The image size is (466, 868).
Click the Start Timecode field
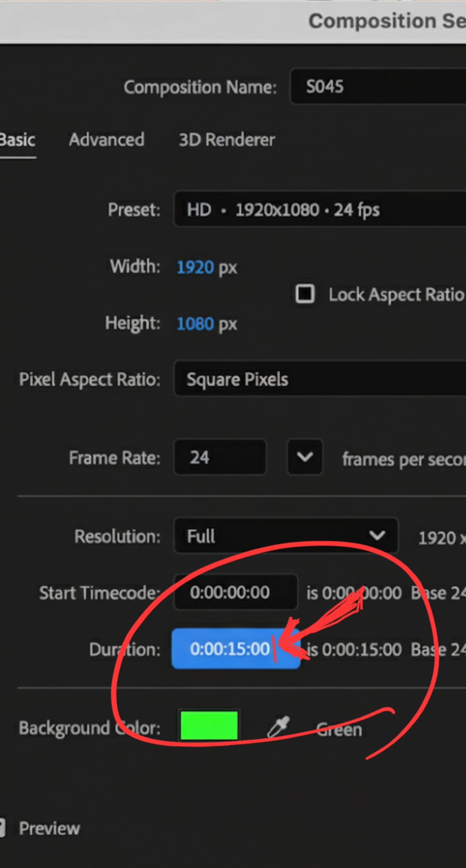coord(236,592)
